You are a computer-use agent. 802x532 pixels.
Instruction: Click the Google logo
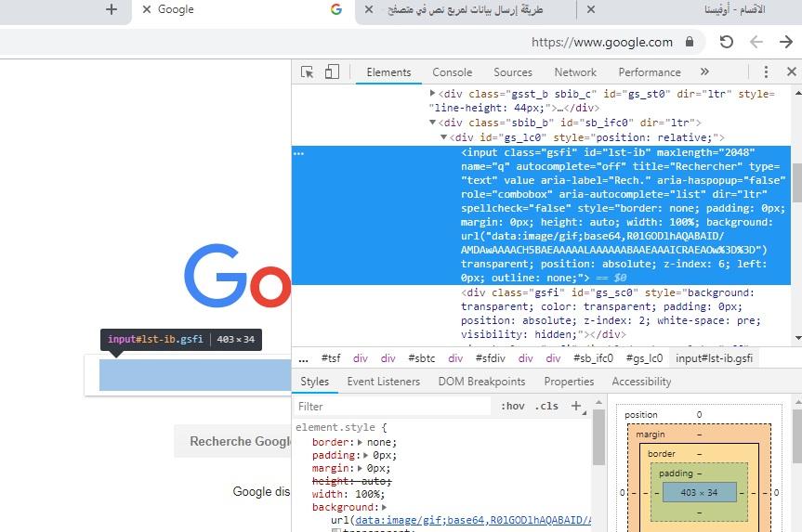click(x=237, y=276)
